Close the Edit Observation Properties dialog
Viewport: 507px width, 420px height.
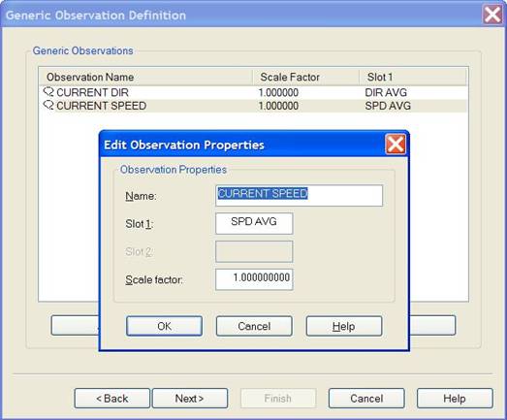click(396, 145)
